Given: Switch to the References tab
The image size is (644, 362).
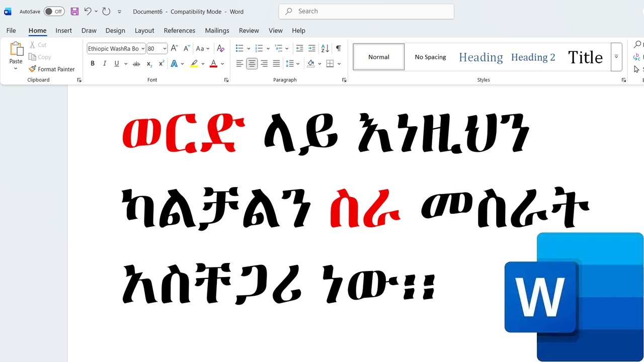Looking at the screenshot, I should coord(180,31).
